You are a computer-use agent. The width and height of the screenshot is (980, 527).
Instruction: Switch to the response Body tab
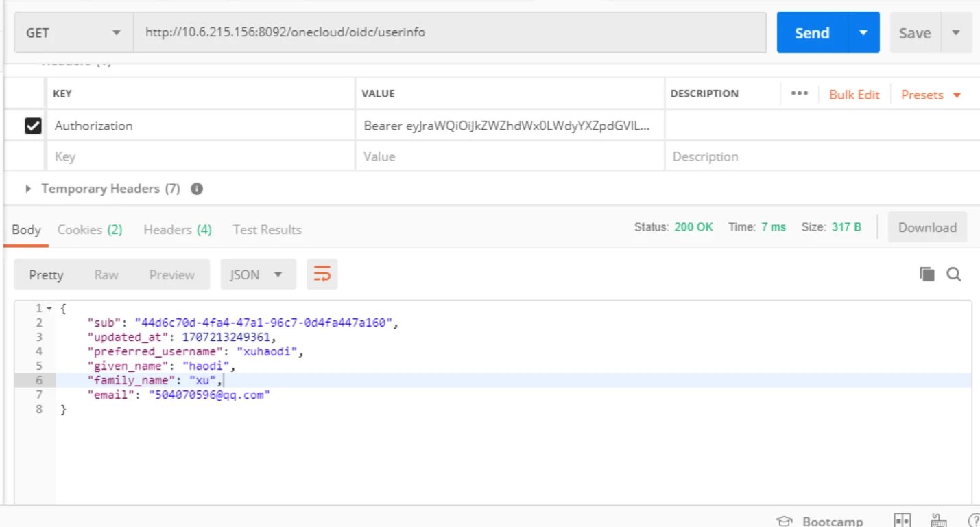pos(27,230)
